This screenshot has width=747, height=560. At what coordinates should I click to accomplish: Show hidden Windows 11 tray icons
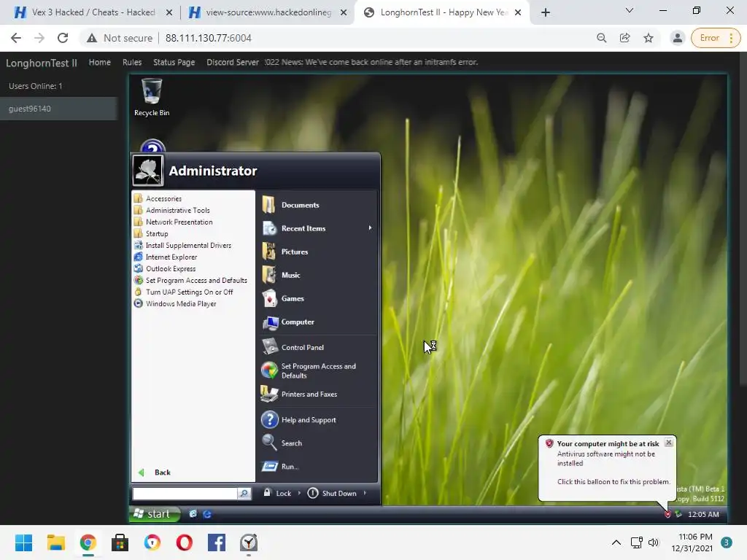coord(616,542)
